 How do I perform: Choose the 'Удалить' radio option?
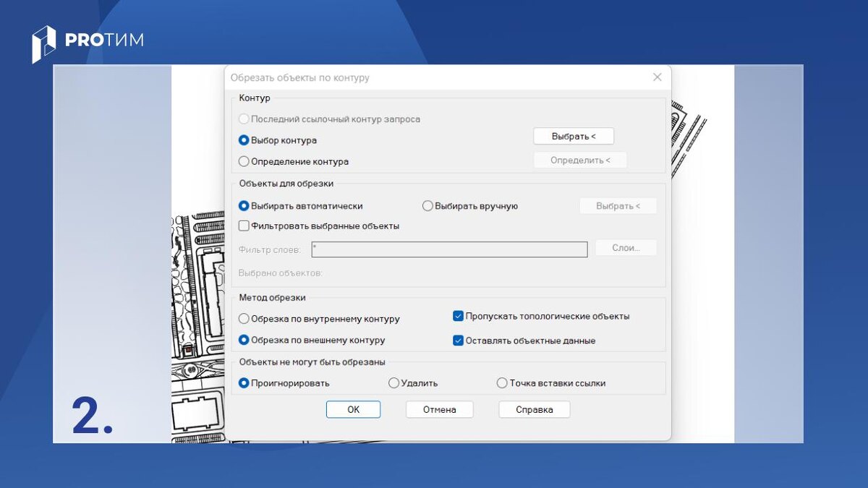[393, 383]
